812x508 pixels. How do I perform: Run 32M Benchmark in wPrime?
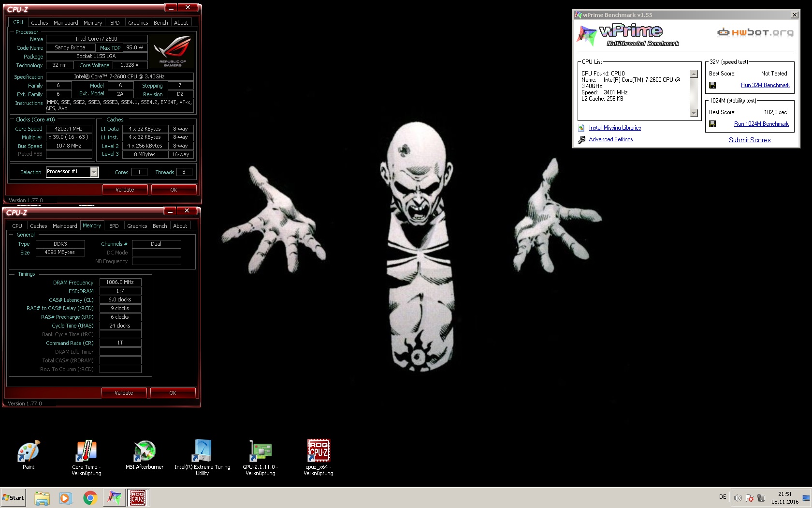(765, 85)
